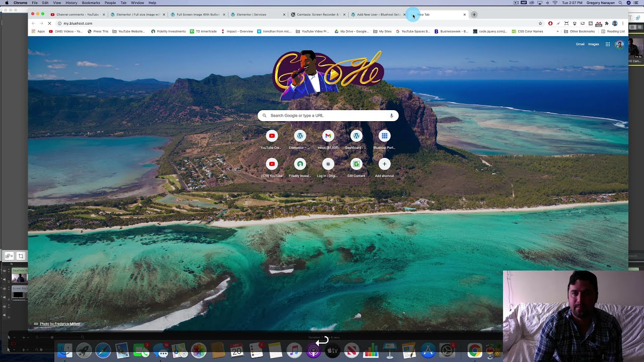Open Photos from the Dock
644x362 pixels.
click(199, 350)
